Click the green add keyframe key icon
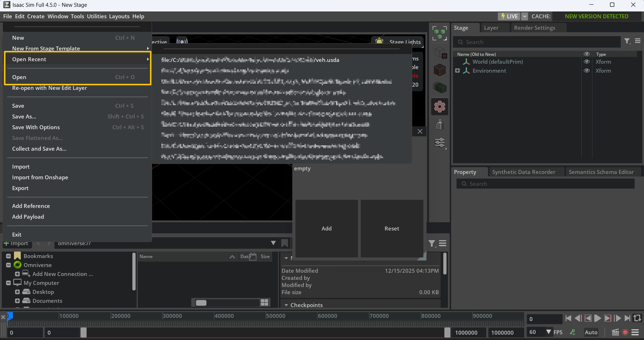The image size is (644, 340). (x=572, y=332)
